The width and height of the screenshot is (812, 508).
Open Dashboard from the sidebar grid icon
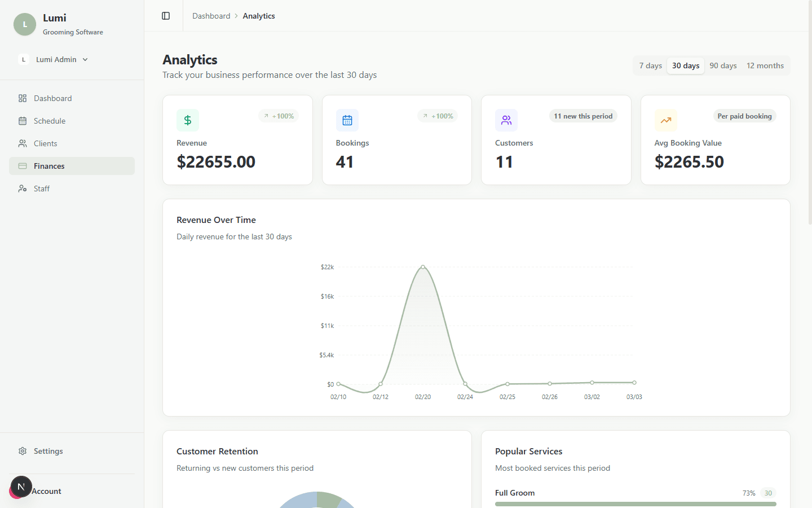coord(23,98)
